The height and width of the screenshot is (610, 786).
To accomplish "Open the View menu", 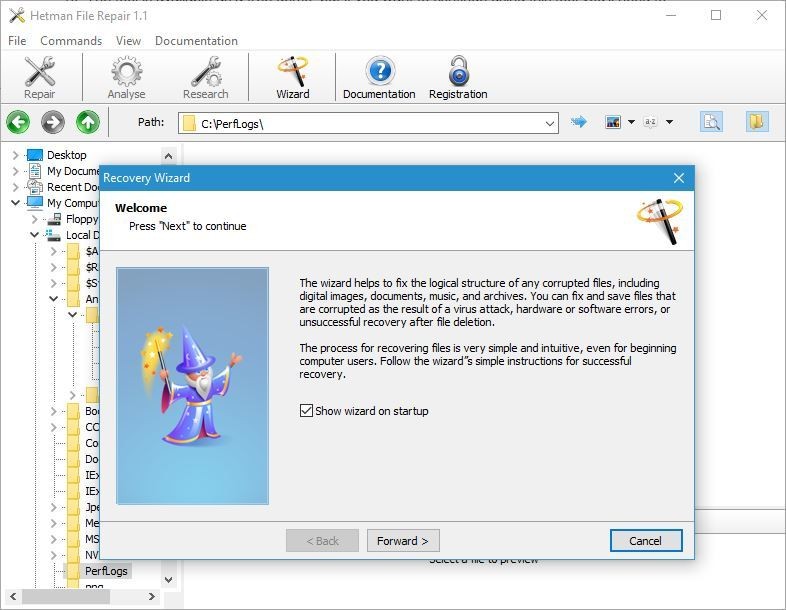I will (128, 41).
